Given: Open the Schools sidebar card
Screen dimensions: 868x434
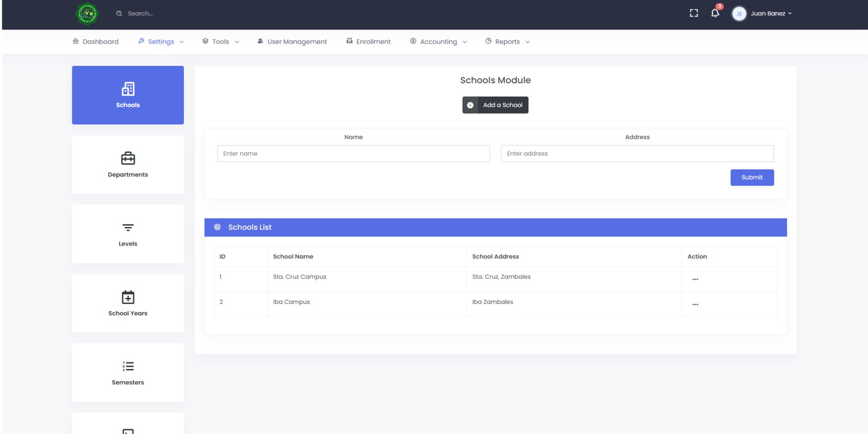Looking at the screenshot, I should coord(128,95).
